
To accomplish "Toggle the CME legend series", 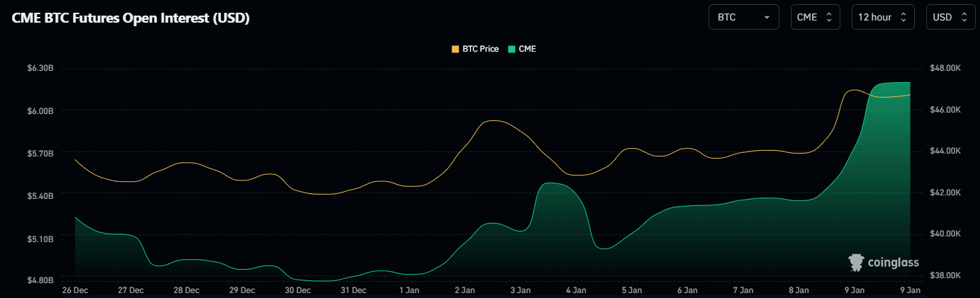I will 522,49.
